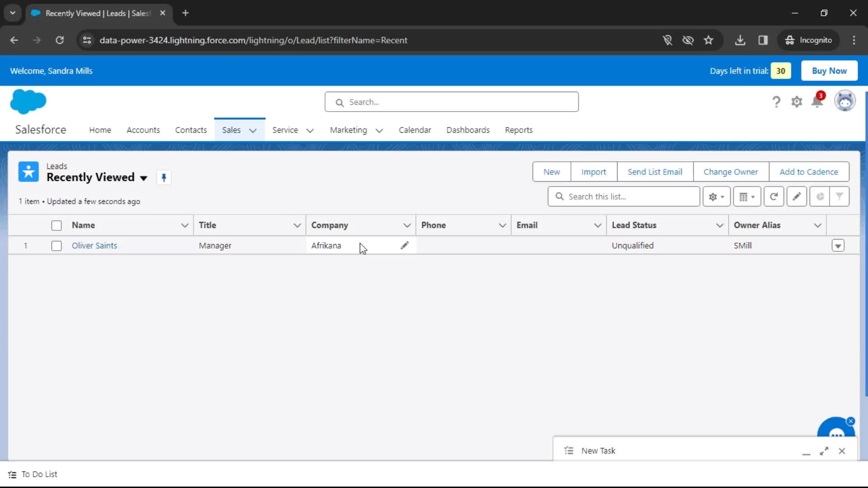Toggle the browser side panel icon
The height and width of the screenshot is (488, 868).
click(x=763, y=40)
